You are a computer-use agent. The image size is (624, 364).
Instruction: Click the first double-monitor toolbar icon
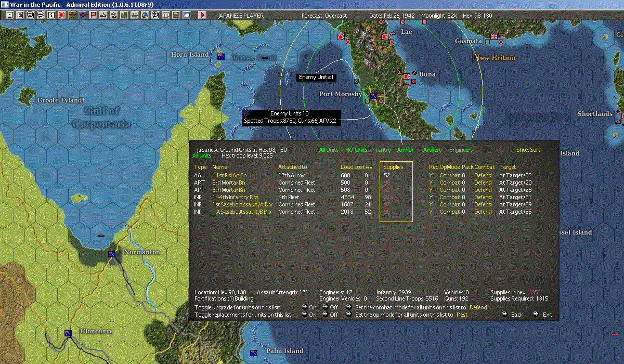coord(31,15)
